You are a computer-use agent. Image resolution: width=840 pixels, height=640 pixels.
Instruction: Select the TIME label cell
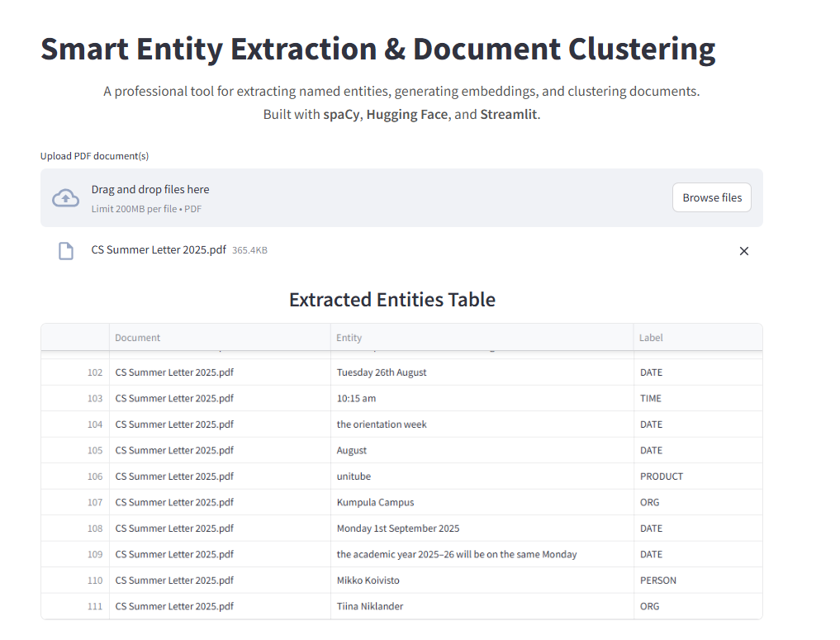pyautogui.click(x=697, y=399)
